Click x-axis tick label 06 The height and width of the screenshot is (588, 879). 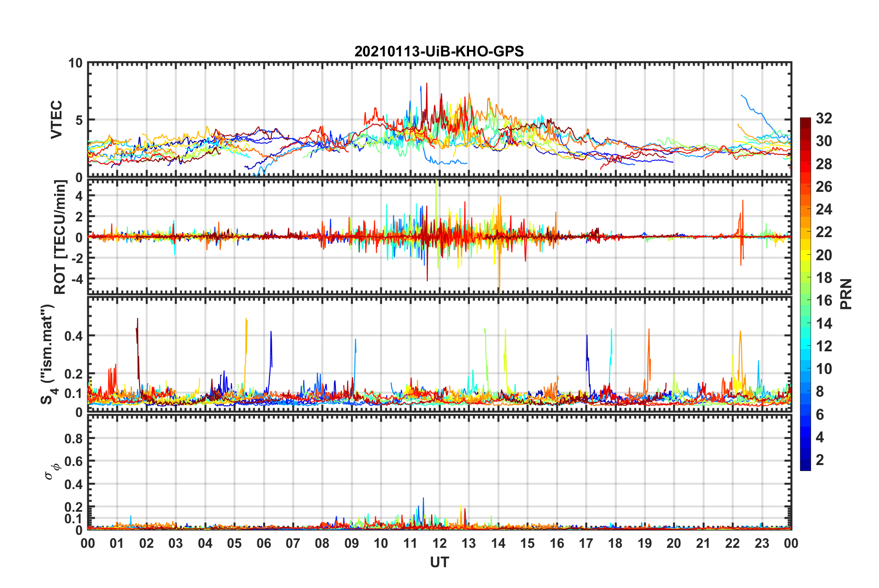pyautogui.click(x=263, y=543)
